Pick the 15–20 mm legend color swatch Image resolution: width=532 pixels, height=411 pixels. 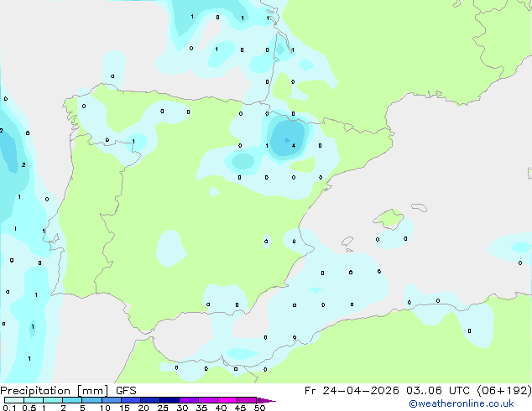pyautogui.click(x=131, y=400)
